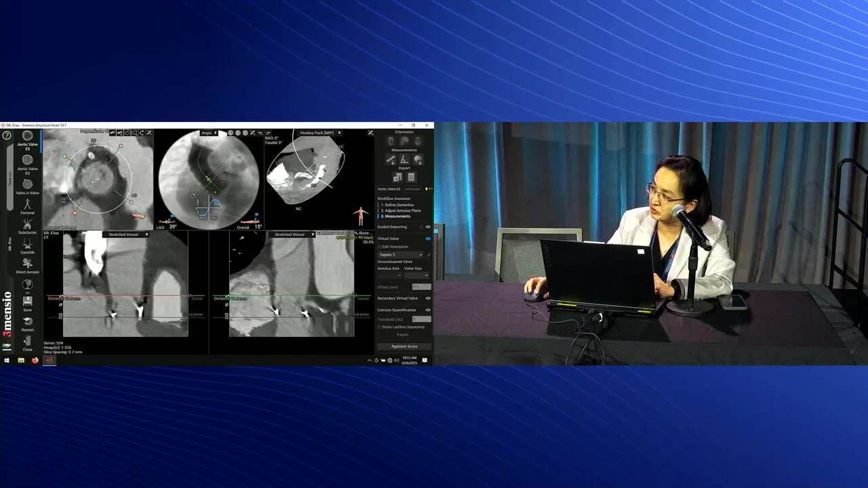Click the first circular icon in angio toolbar
Screen dimensions: 868x488
tap(231, 133)
